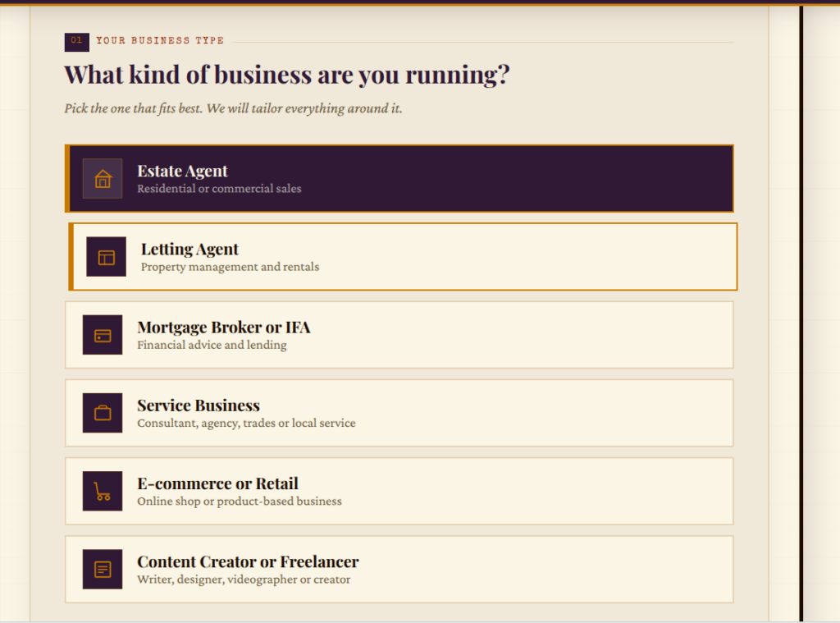The height and width of the screenshot is (623, 840).
Task: Click the shopping cart icon for E-commerce
Action: (103, 491)
